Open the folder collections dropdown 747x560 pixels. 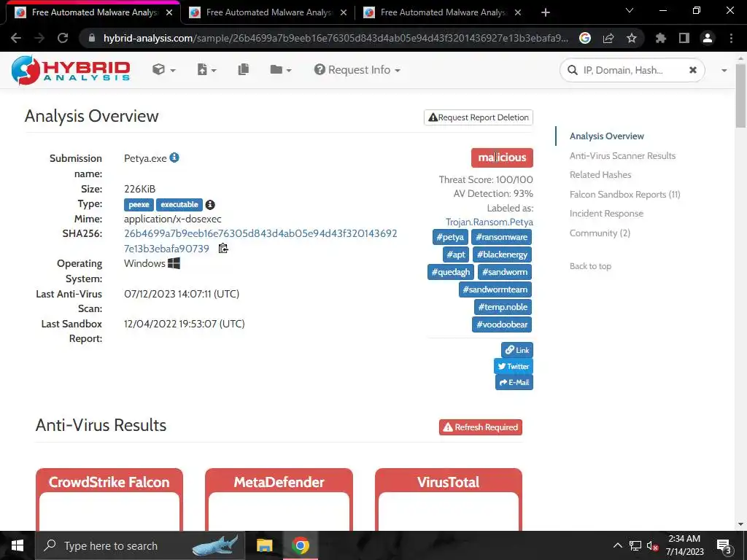point(281,70)
